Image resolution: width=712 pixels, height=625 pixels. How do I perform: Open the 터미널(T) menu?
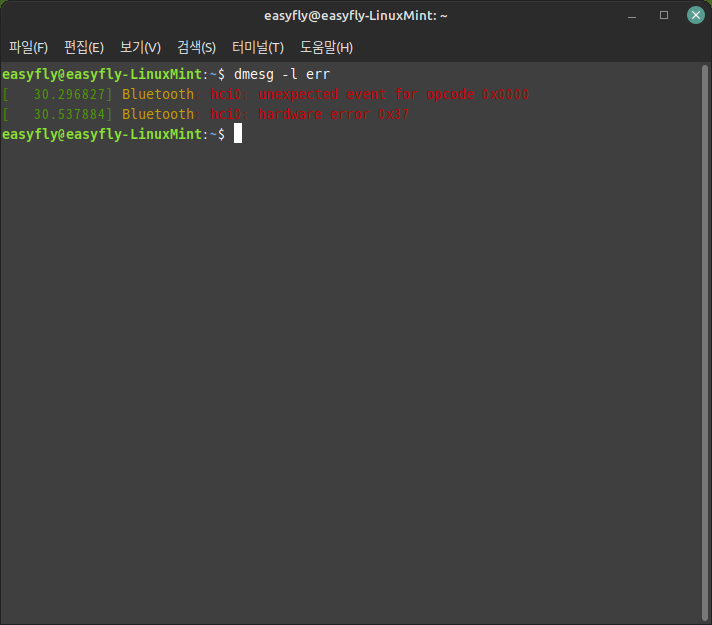(x=258, y=47)
